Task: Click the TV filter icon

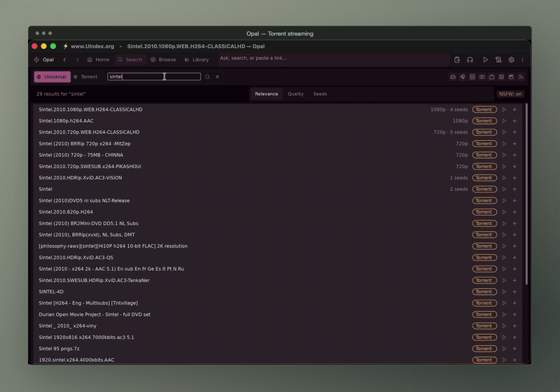Action: 491,77
